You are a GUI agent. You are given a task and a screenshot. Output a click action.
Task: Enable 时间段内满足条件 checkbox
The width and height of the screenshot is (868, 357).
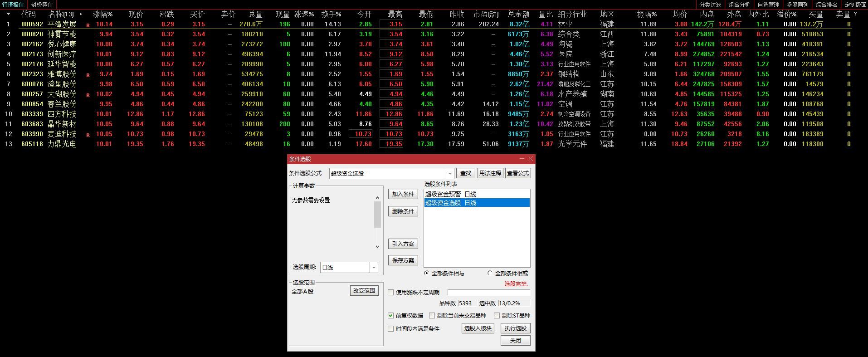(391, 328)
